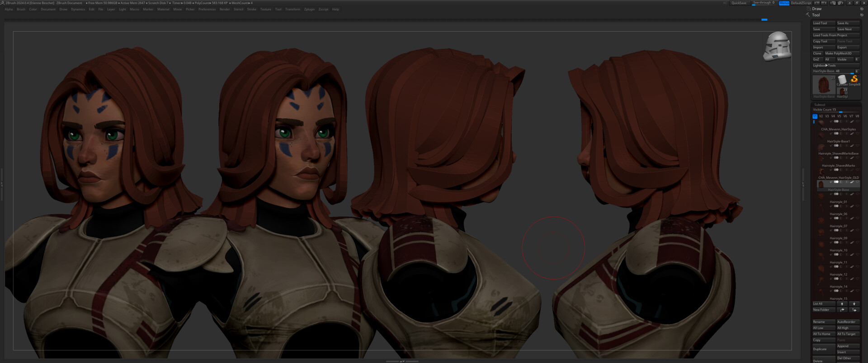
Task: Open the Render menu
Action: [x=225, y=9]
